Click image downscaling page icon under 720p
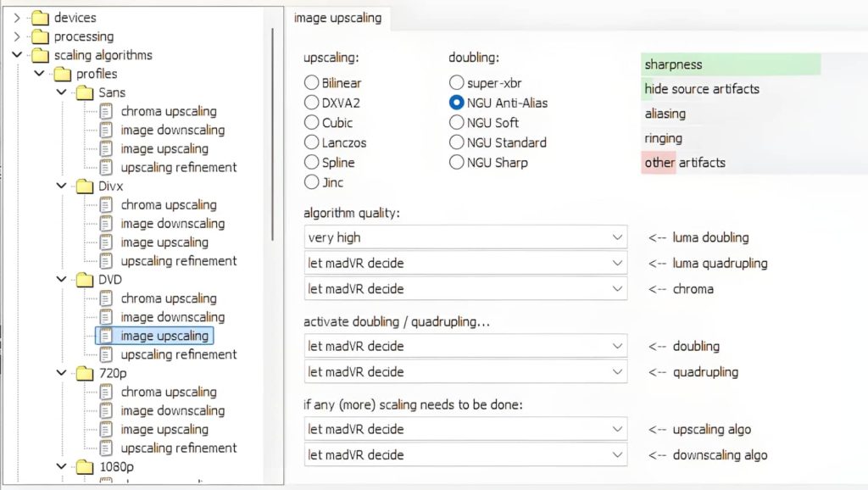This screenshot has height=490, width=868. (x=106, y=410)
